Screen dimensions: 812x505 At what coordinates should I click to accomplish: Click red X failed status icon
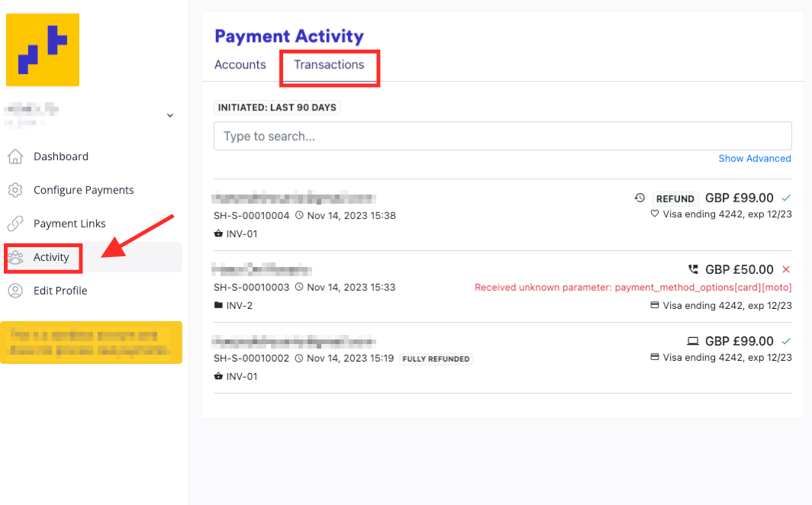(786, 269)
